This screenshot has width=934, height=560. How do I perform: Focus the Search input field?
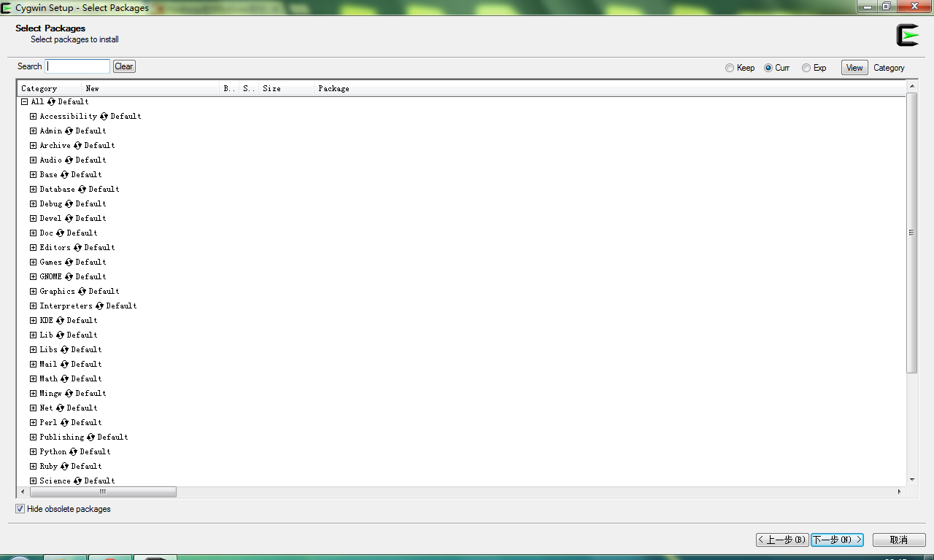point(77,66)
